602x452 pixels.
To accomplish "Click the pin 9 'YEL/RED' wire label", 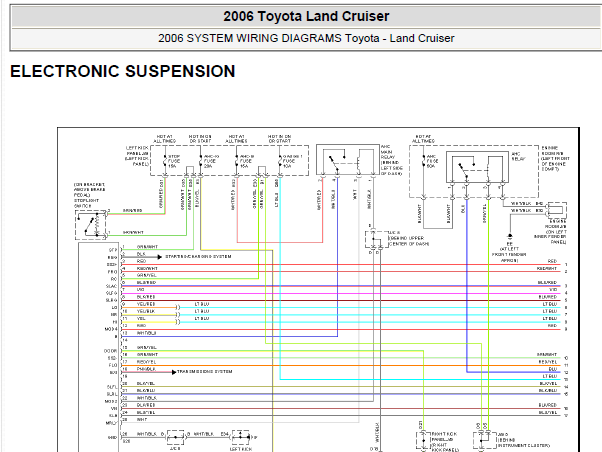I will [x=146, y=304].
